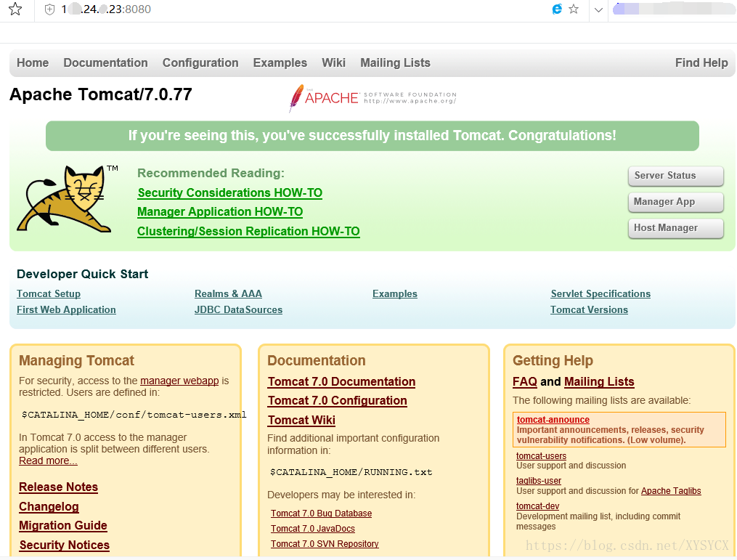Open the Examples link under Developer Quick Start
737x560 pixels.
click(395, 294)
